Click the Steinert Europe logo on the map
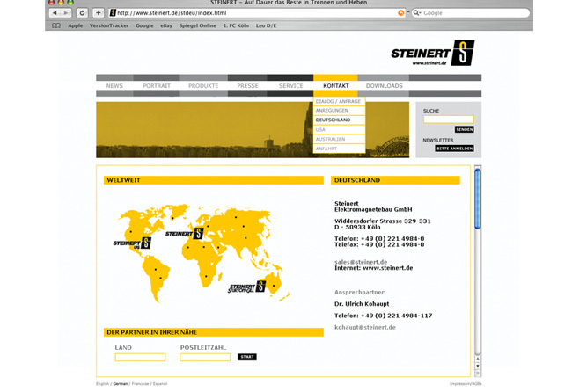The height and width of the screenshot is (392, 572). coord(185,233)
